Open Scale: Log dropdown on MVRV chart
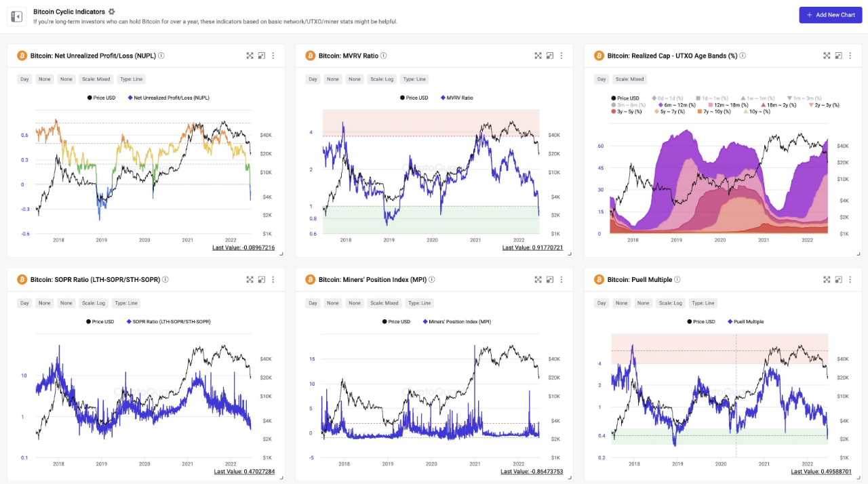The height and width of the screenshot is (484, 868). coord(380,79)
